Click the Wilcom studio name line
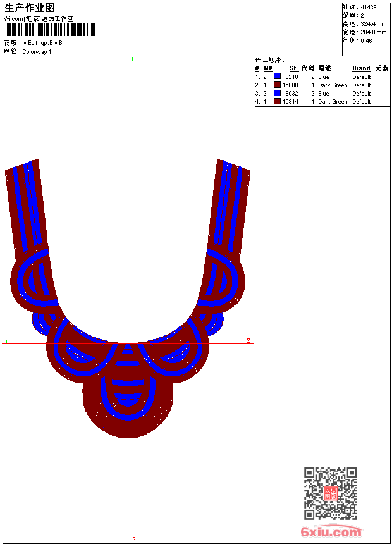This screenshot has width=392, height=544. pos(39,19)
